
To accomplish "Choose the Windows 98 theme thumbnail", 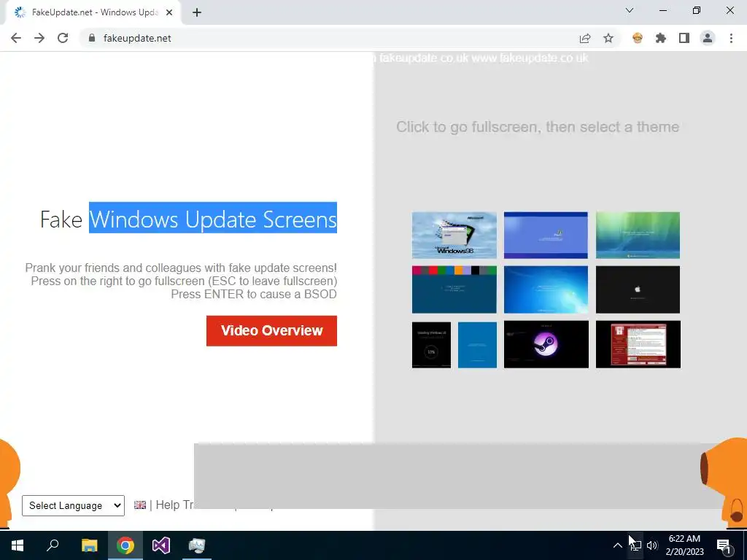I will pyautogui.click(x=454, y=236).
